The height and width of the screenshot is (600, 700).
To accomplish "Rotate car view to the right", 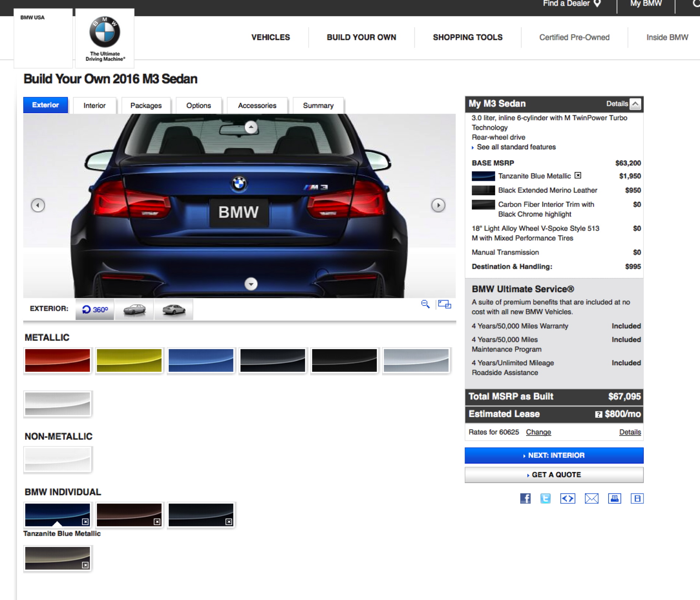I will [438, 205].
